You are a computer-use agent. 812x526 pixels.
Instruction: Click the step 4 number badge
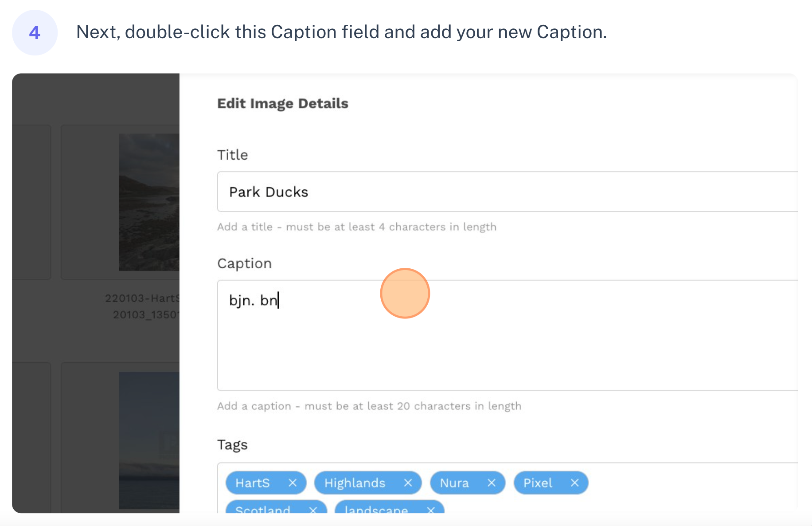point(35,32)
